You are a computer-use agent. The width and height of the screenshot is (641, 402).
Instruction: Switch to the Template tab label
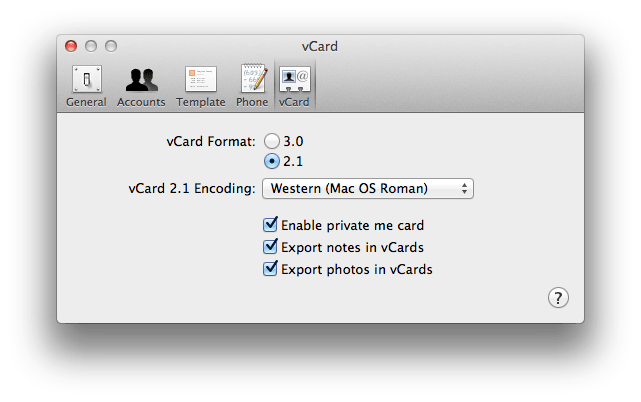click(x=201, y=102)
